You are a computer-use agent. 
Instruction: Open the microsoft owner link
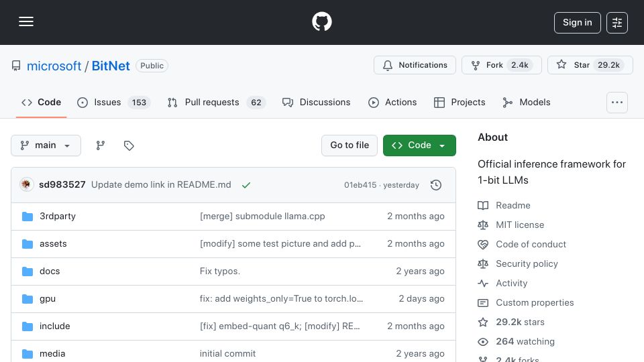pyautogui.click(x=54, y=66)
